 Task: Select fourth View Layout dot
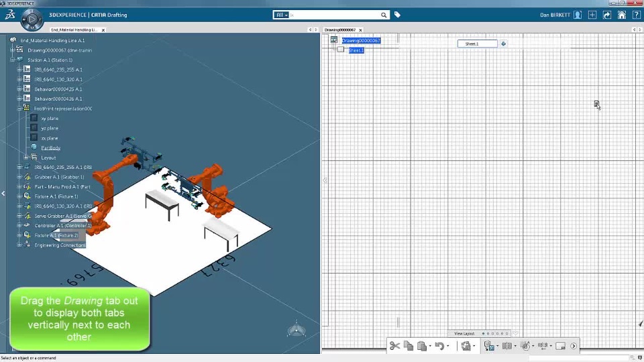tap(497, 334)
